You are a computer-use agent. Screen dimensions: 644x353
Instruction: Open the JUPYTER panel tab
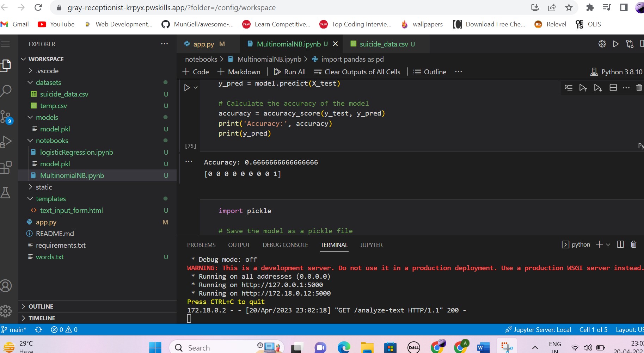[371, 245]
